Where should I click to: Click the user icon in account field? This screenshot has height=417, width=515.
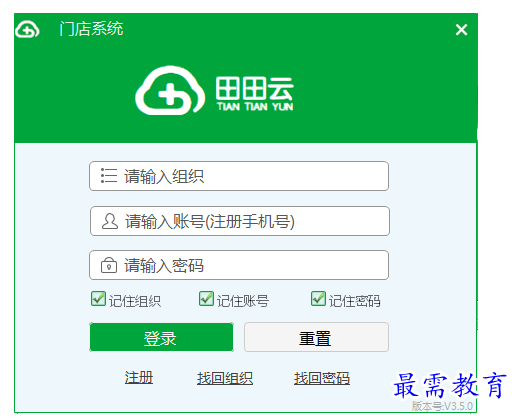tap(110, 221)
